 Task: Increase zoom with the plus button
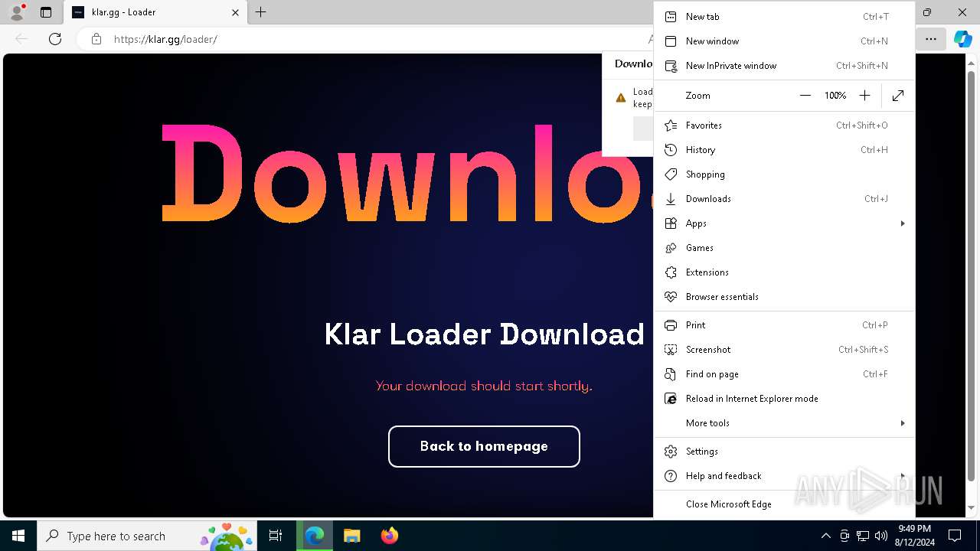(864, 96)
